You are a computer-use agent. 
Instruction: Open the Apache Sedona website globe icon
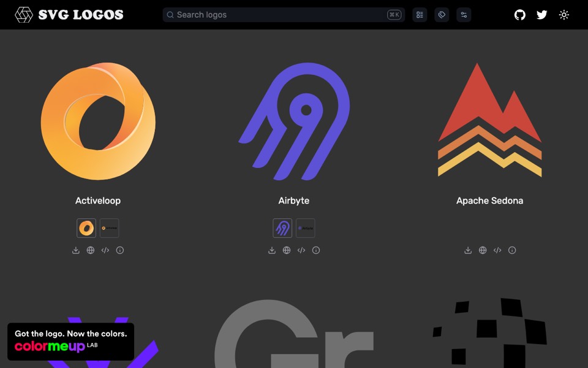point(483,250)
